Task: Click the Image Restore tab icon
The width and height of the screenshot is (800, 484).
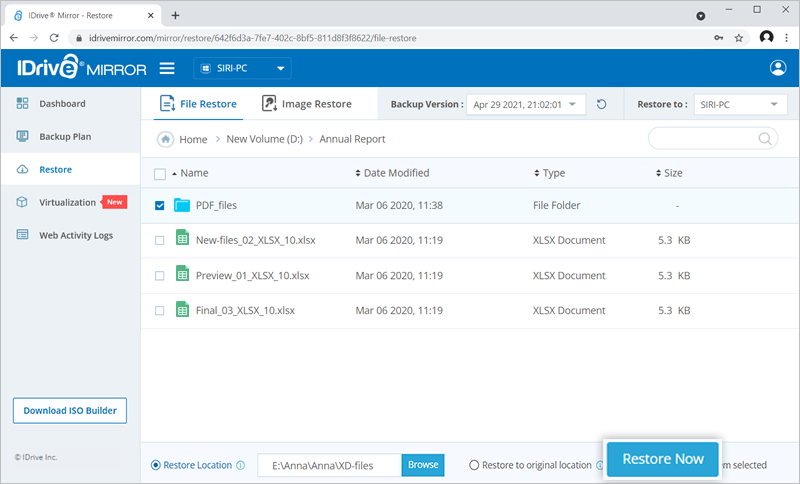Action: [x=269, y=104]
